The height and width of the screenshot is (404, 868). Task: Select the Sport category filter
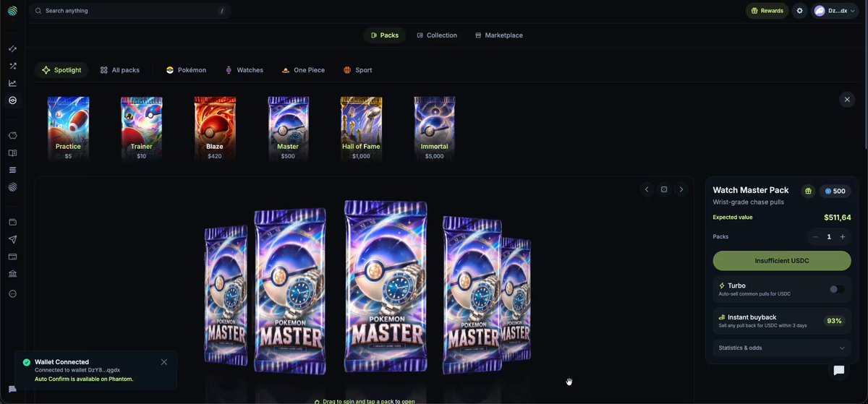point(358,70)
